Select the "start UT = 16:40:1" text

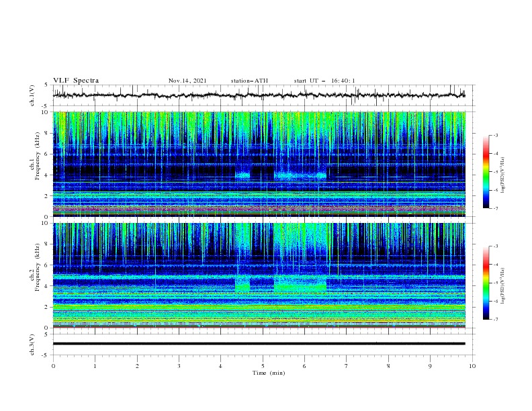pyautogui.click(x=324, y=81)
